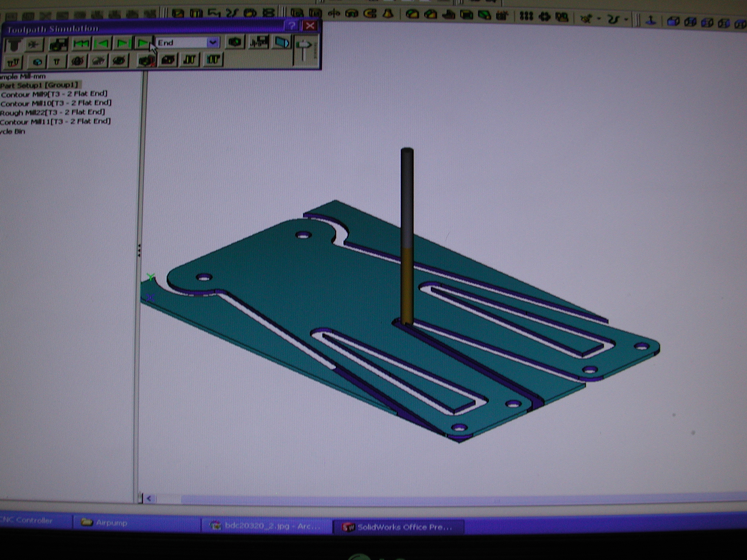This screenshot has height=560, width=747.
Task: Click the linear pattern dots icon in top toolbar
Action: [526, 16]
